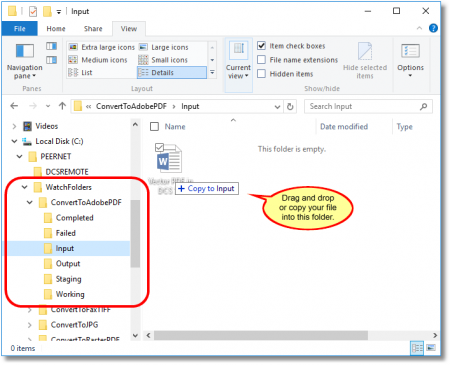Select Large icons layout

pos(163,47)
